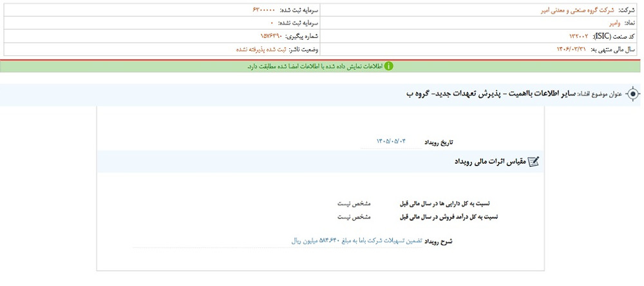
Task: Click label نسبت به کل درآمد فروش در سال مالی قبل
Action: [449, 217]
